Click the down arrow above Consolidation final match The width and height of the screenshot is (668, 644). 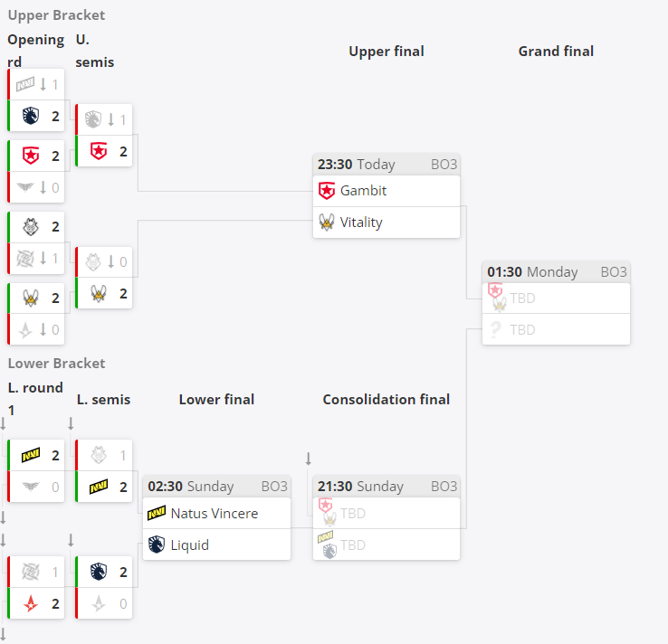pos(309,459)
